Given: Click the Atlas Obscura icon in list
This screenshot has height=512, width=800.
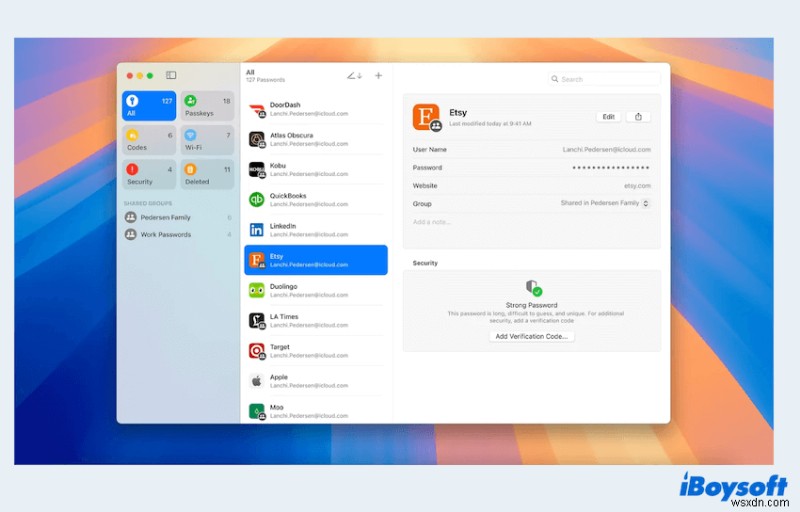Looking at the screenshot, I should pos(257,139).
